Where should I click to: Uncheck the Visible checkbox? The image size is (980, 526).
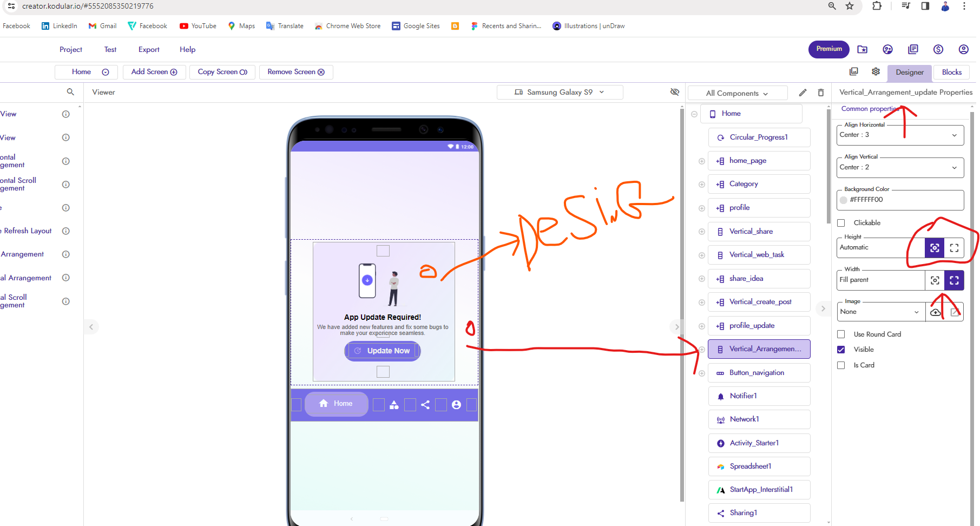(x=841, y=350)
